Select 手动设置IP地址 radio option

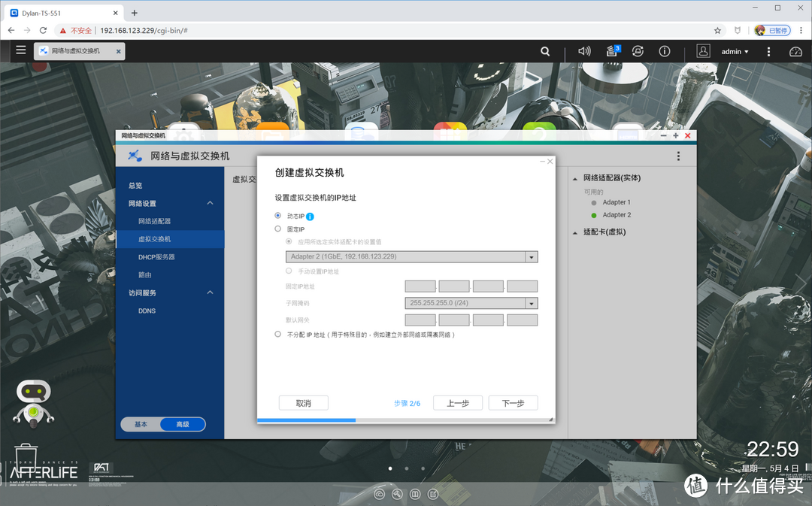click(x=289, y=271)
